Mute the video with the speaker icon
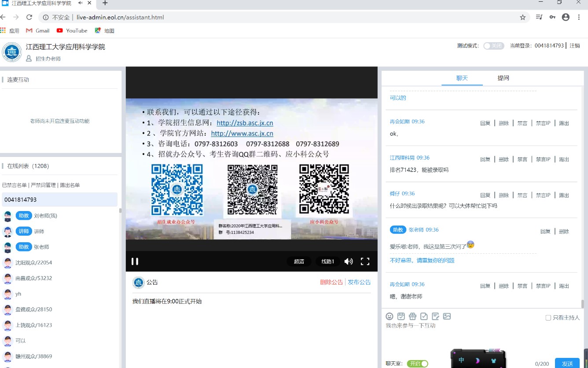Image resolution: width=588 pixels, height=368 pixels. 349,261
